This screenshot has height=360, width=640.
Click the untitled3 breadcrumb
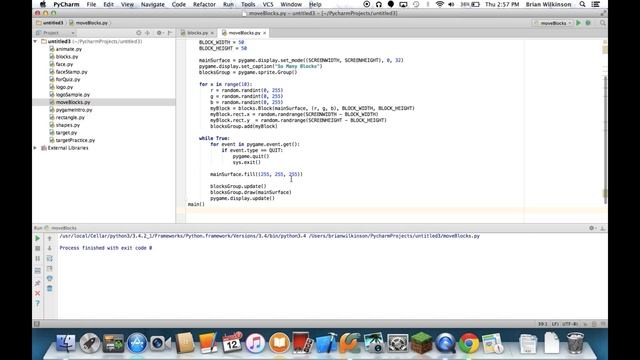pyautogui.click(x=50, y=23)
